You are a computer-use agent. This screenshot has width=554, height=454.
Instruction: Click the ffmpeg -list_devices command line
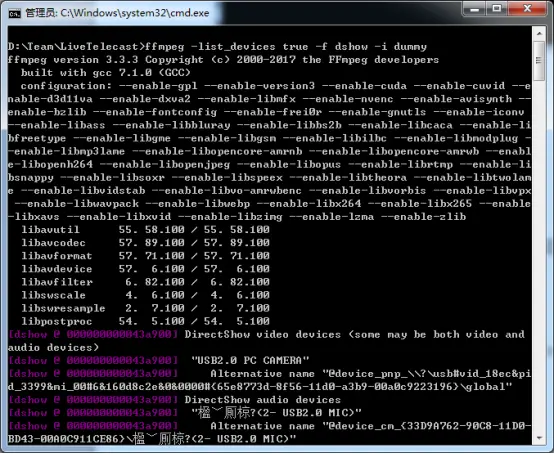point(217,47)
